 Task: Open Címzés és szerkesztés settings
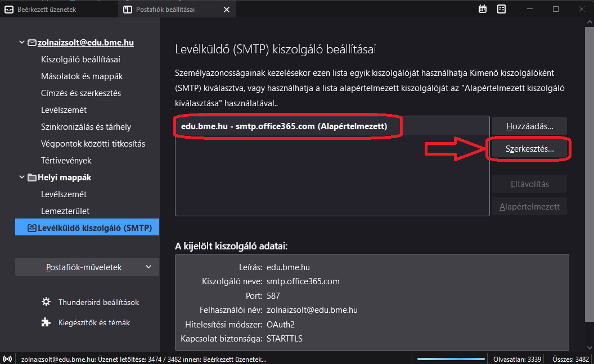click(x=80, y=93)
